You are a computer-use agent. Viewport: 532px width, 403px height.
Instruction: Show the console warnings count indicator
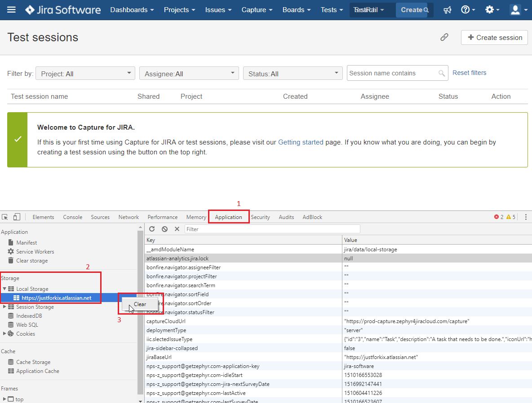click(x=510, y=217)
